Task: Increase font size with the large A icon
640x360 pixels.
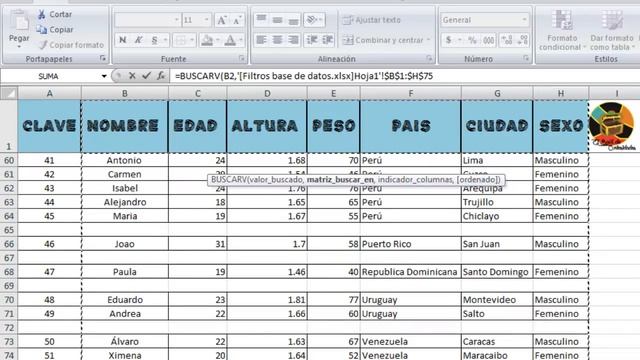Action: click(222, 20)
